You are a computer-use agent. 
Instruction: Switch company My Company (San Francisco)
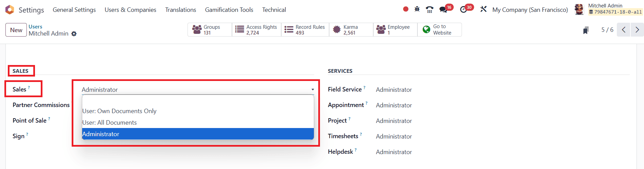coord(530,10)
